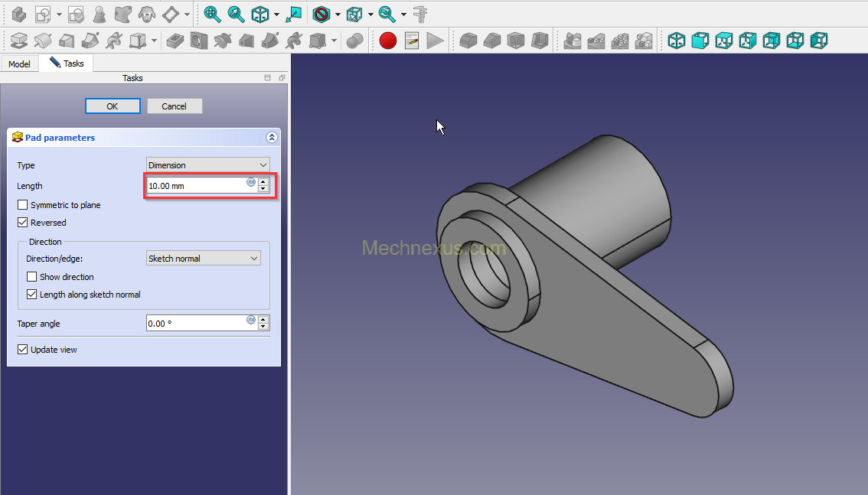Image resolution: width=868 pixels, height=495 pixels.
Task: Click the Fit Selection zoom icon
Action: 237,14
